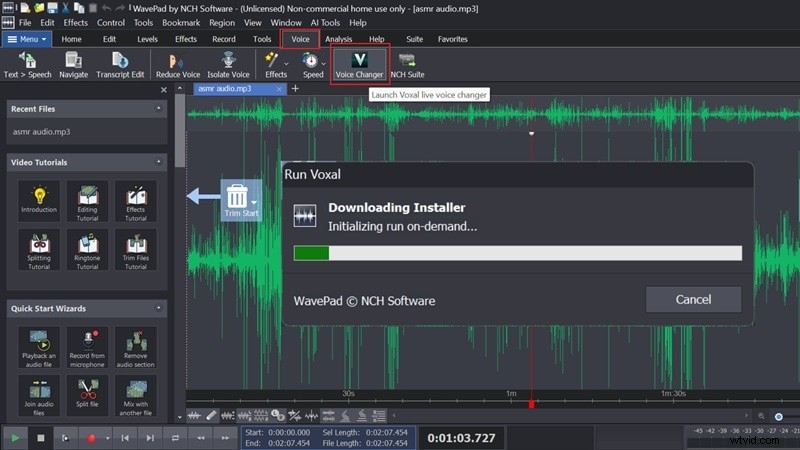Jump to the end of the audio
The width and height of the screenshot is (800, 450).
point(150,438)
